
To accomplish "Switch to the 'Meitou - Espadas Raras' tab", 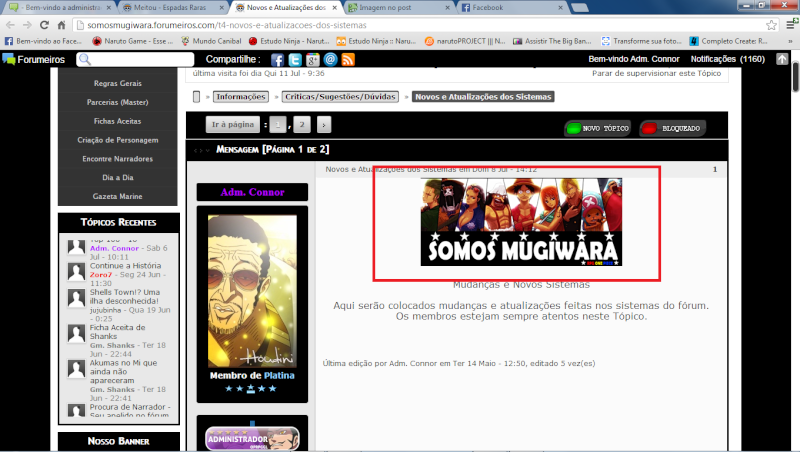I will tap(173, 8).
